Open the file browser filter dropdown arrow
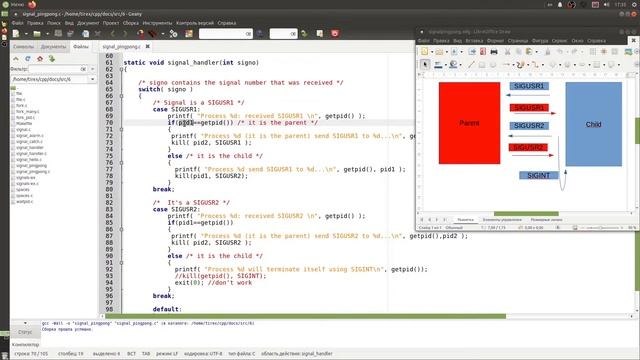Screen dimensions: 640x360 [93, 69]
